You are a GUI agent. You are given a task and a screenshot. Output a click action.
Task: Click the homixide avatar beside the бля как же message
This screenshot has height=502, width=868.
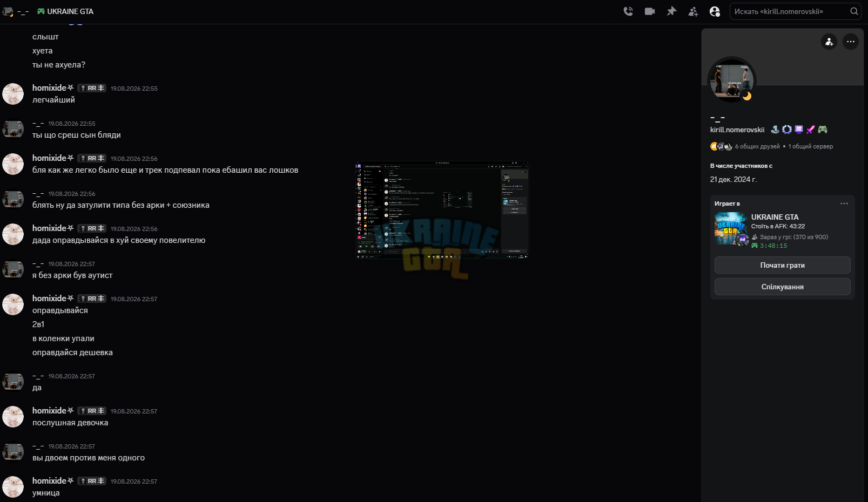(x=13, y=164)
